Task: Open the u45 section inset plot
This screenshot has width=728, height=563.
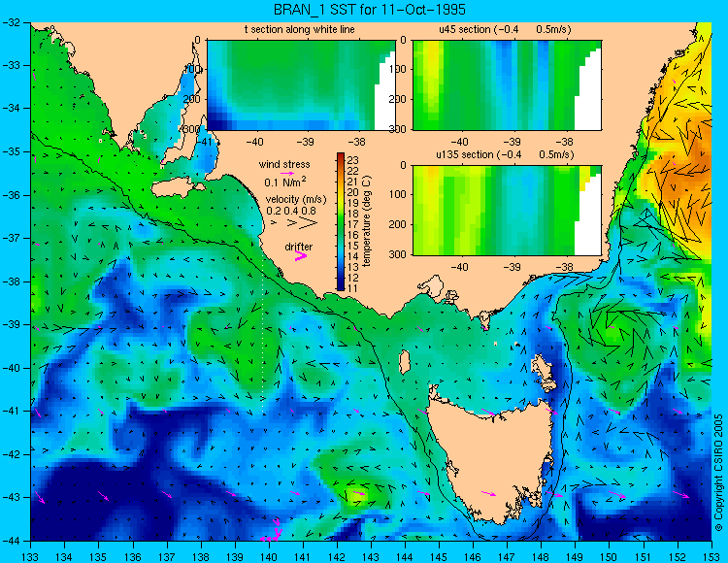Action: (x=507, y=85)
